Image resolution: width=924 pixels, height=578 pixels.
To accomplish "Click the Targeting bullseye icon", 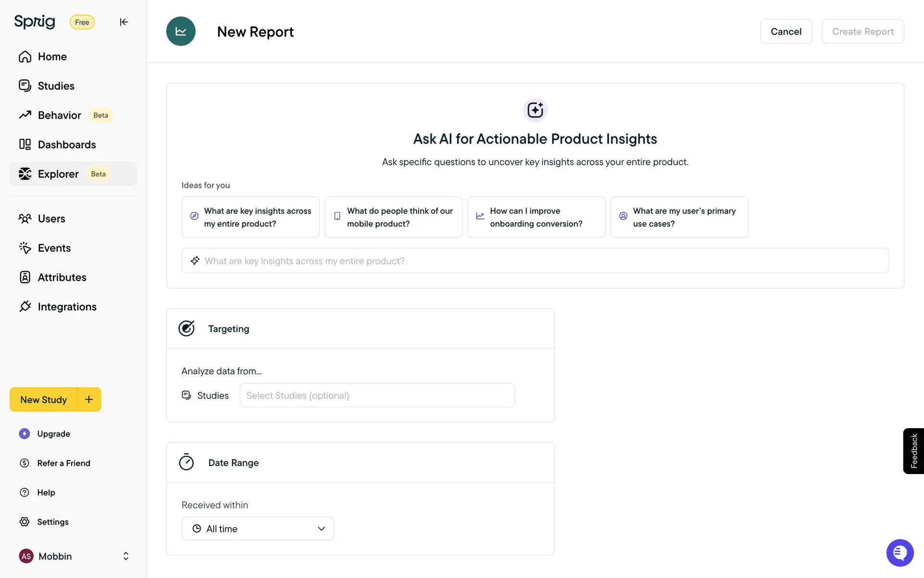I will click(x=187, y=328).
